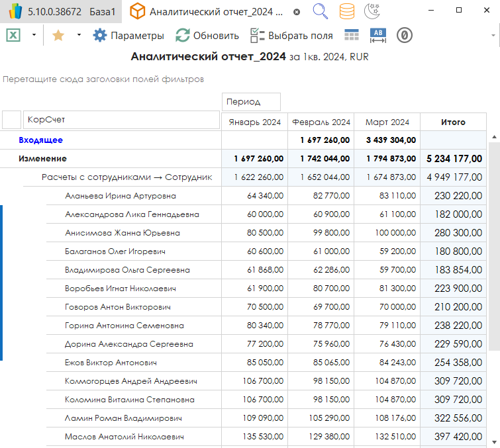Click the favorites star icon
Image resolution: width=500 pixels, height=448 pixels.
pos(58,35)
